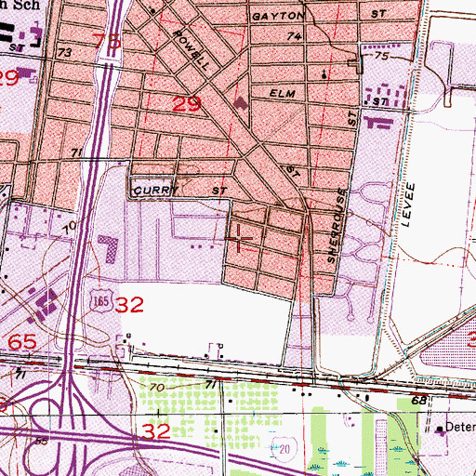Click the elevation label 74 below GAYTON
Image resolution: width=476 pixels, height=476 pixels.
(x=294, y=36)
